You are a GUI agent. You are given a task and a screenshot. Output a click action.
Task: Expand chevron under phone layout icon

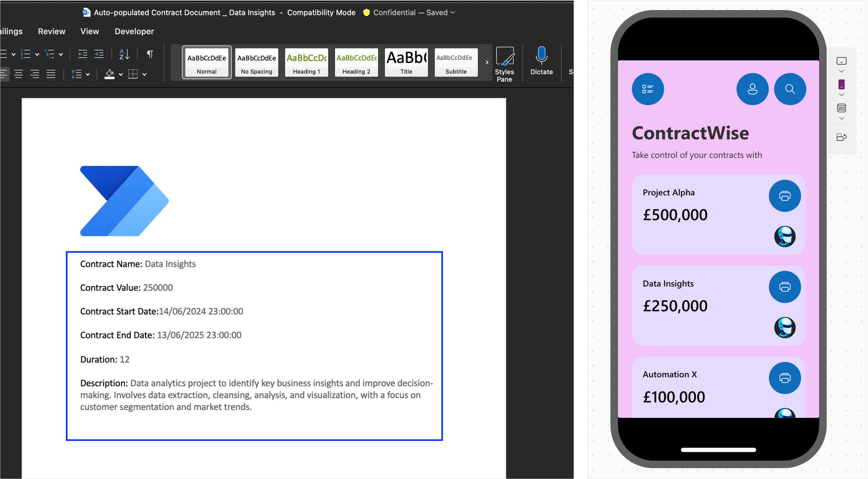(841, 95)
